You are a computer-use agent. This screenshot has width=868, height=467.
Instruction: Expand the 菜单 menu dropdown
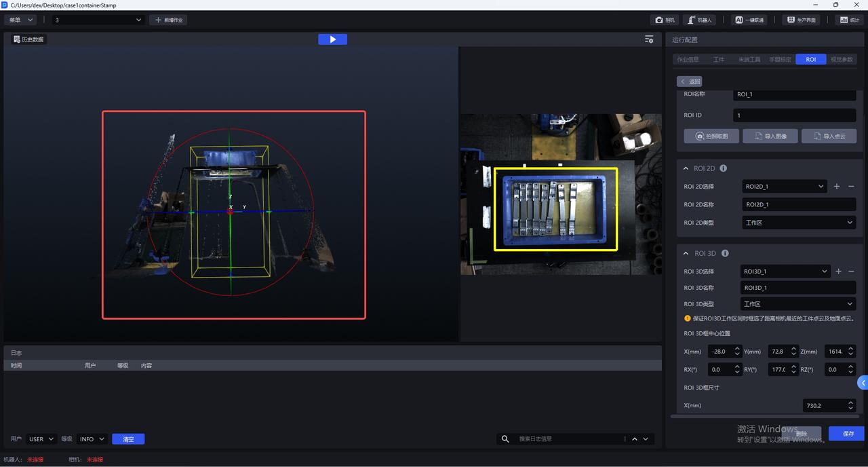[x=20, y=20]
